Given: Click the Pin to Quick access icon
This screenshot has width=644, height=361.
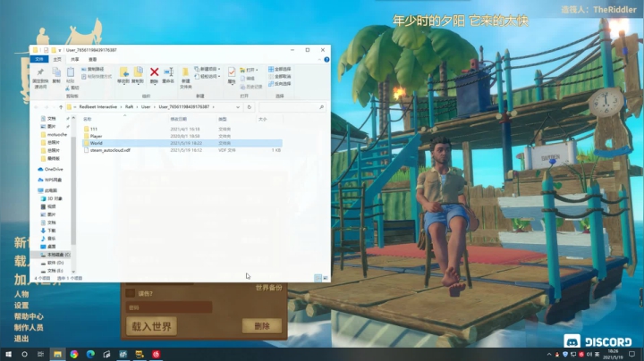Looking at the screenshot, I should [x=40, y=72].
